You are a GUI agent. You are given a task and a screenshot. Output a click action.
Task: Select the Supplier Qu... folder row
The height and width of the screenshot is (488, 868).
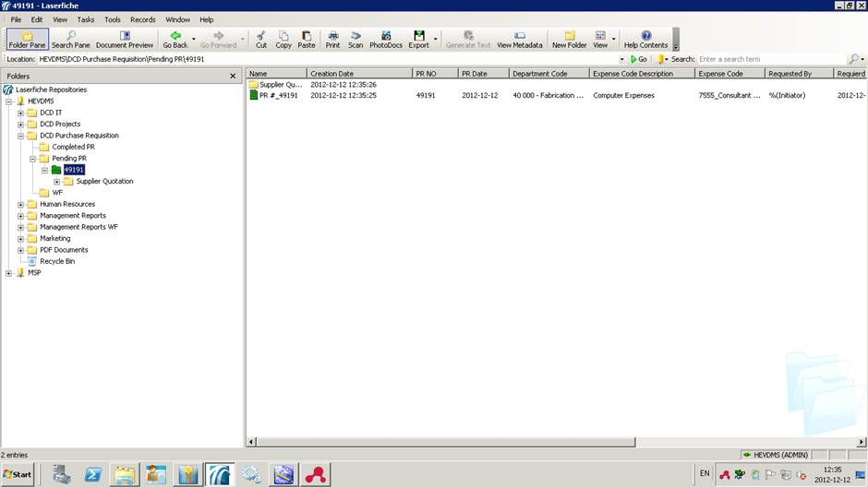tap(556, 85)
